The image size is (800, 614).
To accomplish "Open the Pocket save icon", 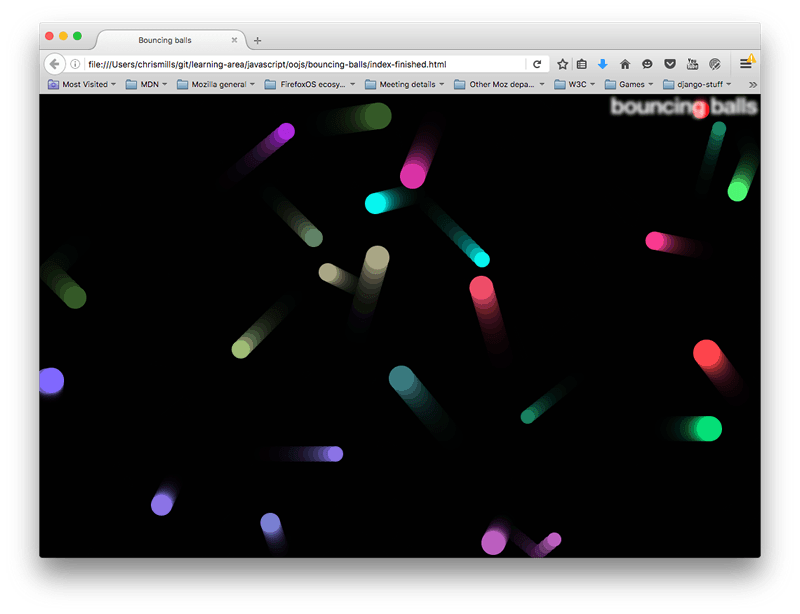I will [x=670, y=62].
